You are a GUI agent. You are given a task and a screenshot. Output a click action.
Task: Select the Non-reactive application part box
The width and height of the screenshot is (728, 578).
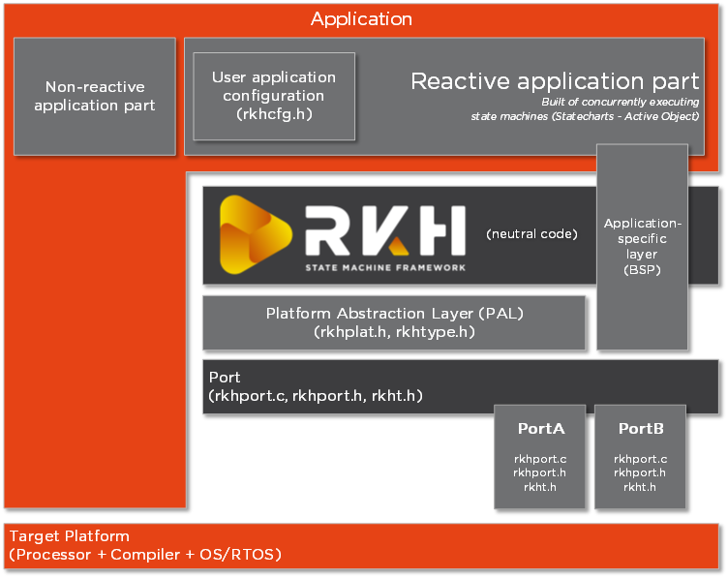click(94, 96)
